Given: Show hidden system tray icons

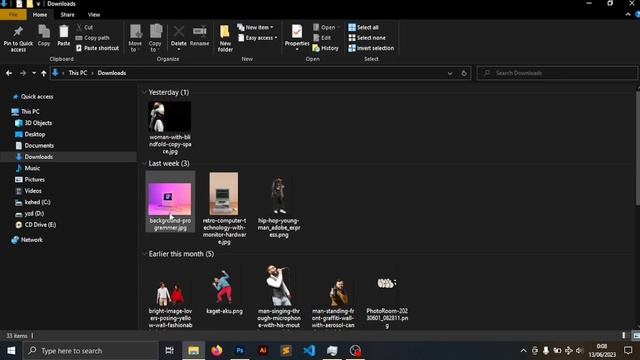Looking at the screenshot, I should [x=523, y=351].
